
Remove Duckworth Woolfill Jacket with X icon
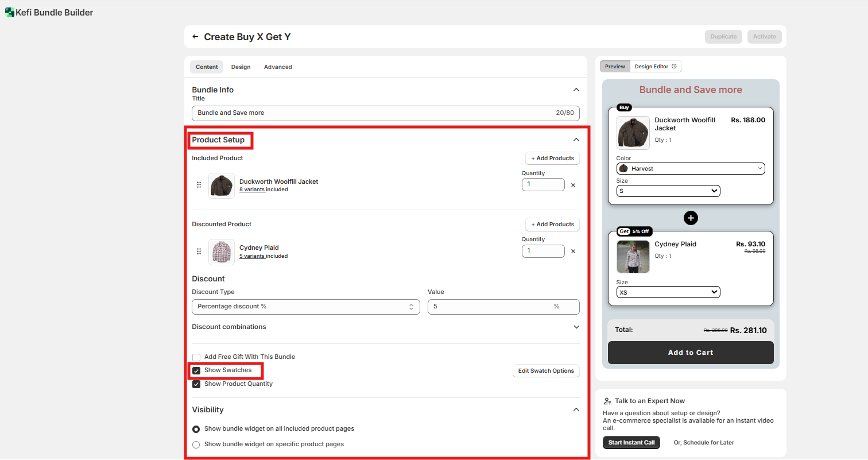pos(573,185)
